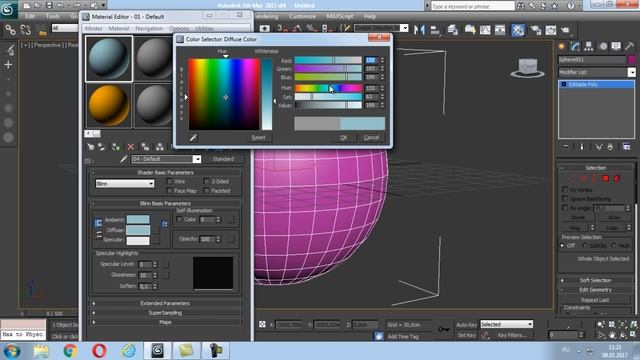Expand the Maps rollout
The height and width of the screenshot is (360, 640).
(x=165, y=322)
